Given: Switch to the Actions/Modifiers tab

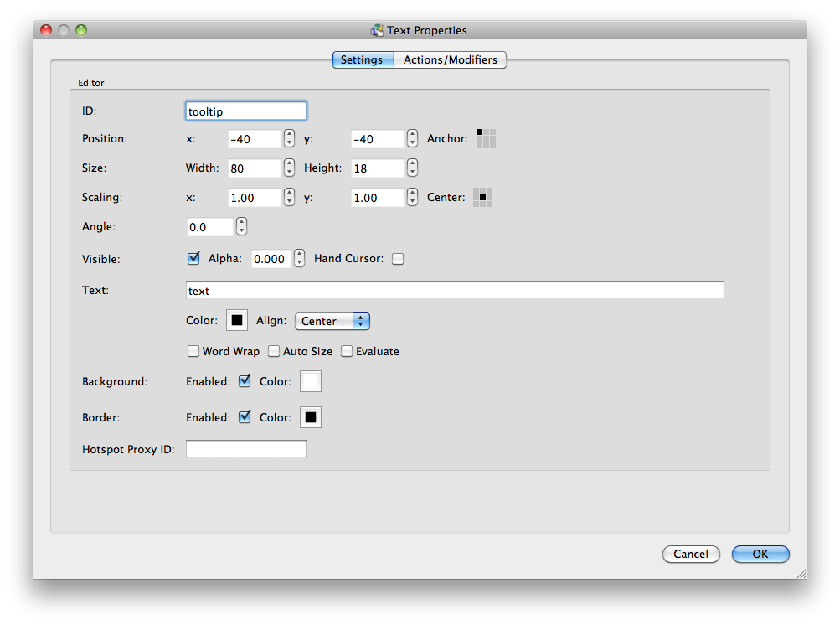Looking at the screenshot, I should 450,60.
